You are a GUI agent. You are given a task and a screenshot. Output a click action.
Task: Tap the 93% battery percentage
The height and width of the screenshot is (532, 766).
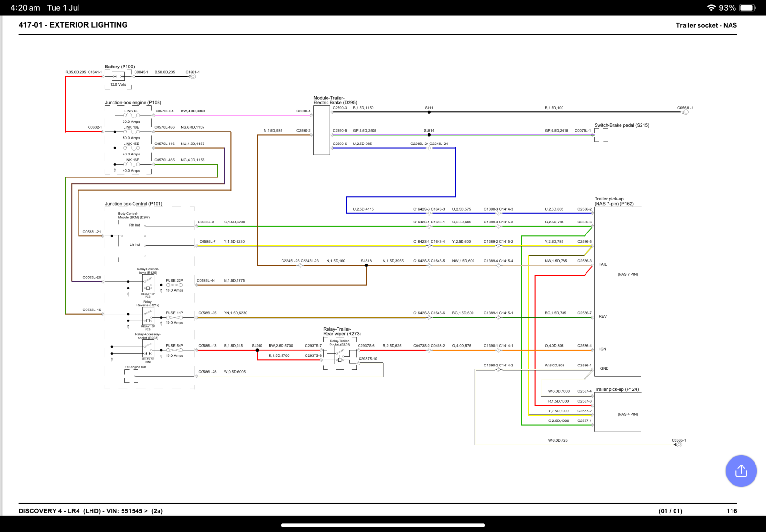(727, 8)
